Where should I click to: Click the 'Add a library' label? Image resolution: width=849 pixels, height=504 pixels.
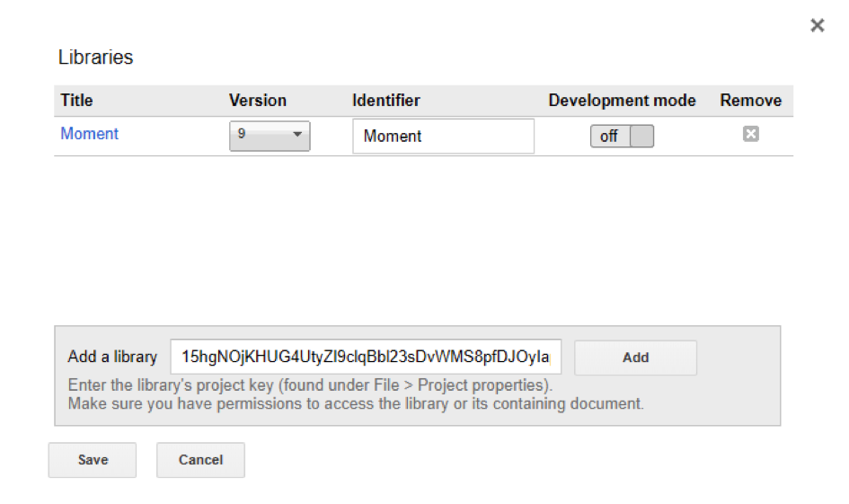pyautogui.click(x=112, y=357)
